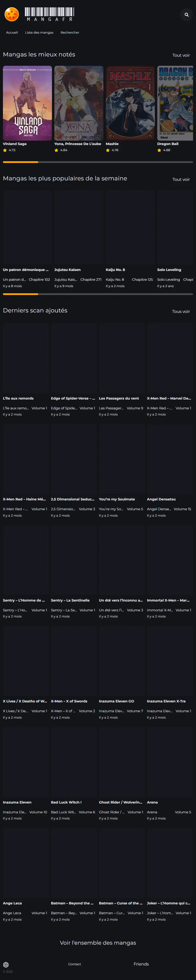Click the MANGAFR barcode logo

(49, 14)
